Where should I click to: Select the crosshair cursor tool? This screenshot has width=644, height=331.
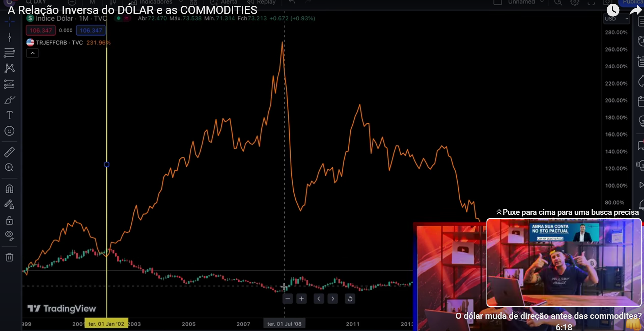[x=10, y=22]
